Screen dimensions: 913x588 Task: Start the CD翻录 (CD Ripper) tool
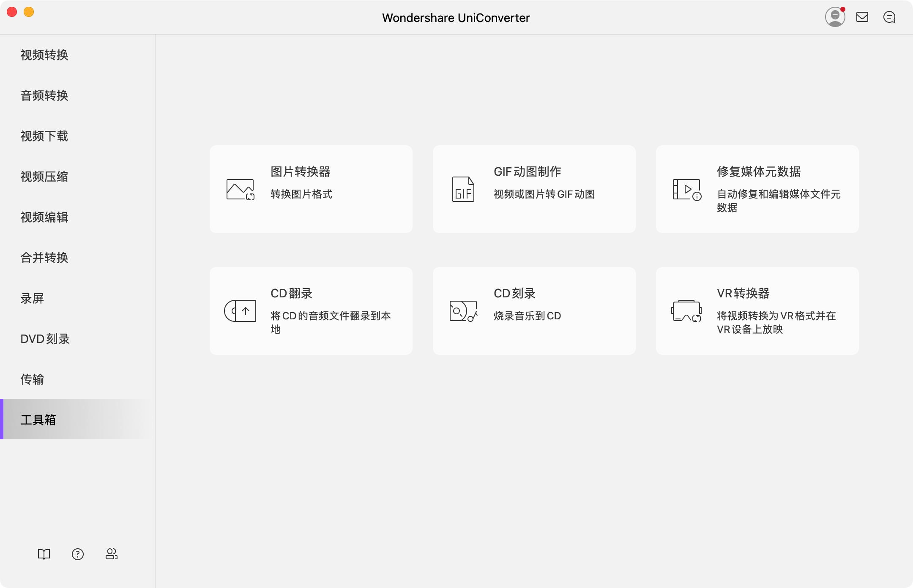coord(311,310)
